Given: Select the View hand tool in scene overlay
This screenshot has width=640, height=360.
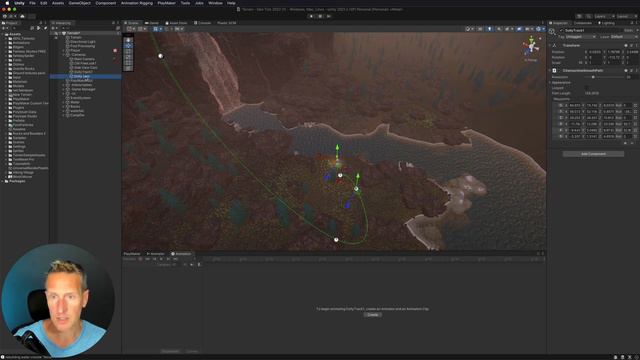Looking at the screenshot, I should (x=128, y=40).
